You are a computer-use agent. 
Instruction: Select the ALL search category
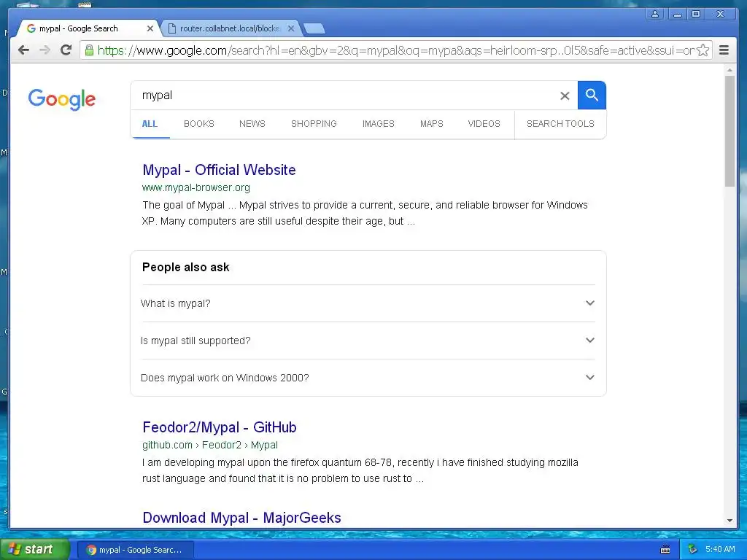(150, 124)
